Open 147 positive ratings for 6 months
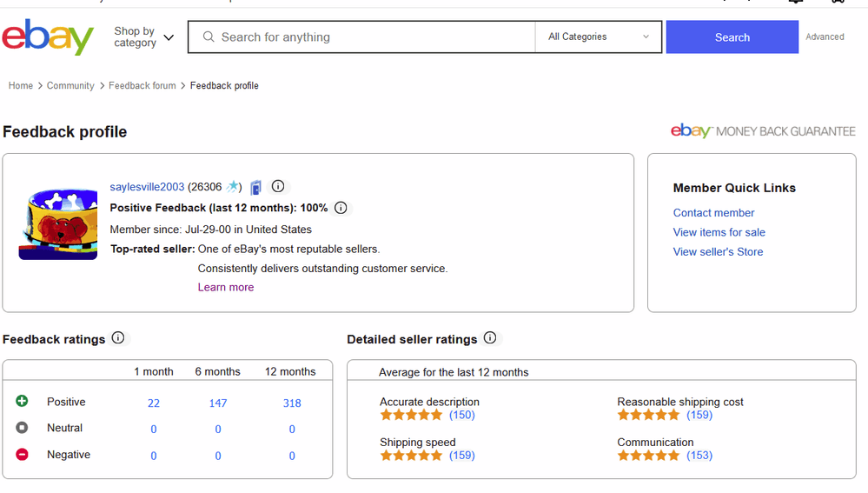This screenshot has height=493, width=868. [218, 403]
